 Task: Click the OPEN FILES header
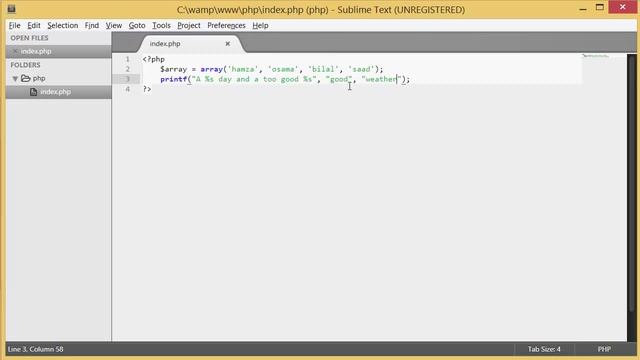point(29,38)
